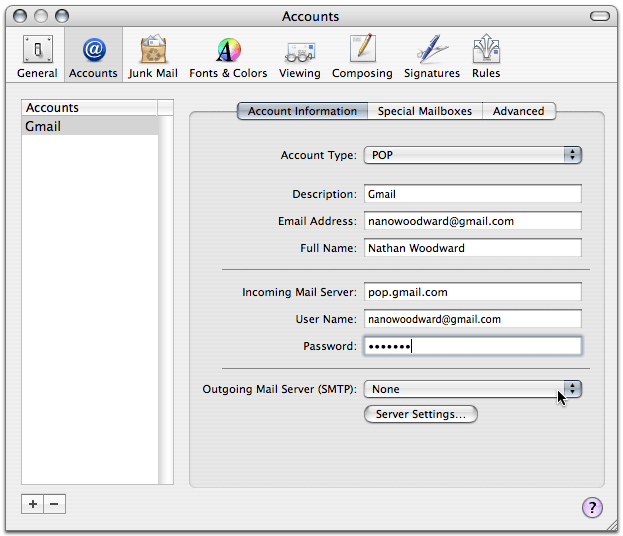
Task: Open Junk Mail preferences
Action: coord(153,56)
